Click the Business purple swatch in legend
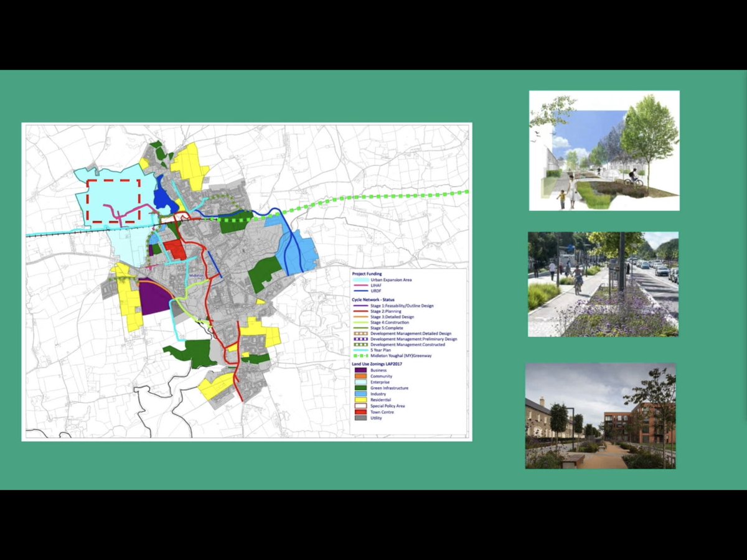The image size is (747, 560). point(360,370)
